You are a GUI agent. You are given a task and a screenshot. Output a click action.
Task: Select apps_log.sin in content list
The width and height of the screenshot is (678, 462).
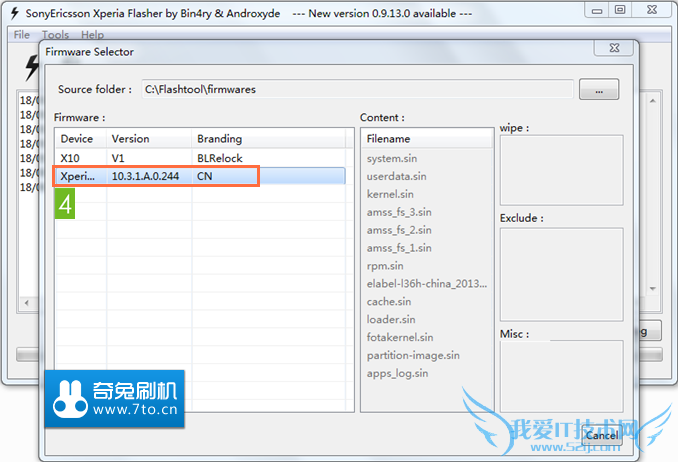click(397, 373)
